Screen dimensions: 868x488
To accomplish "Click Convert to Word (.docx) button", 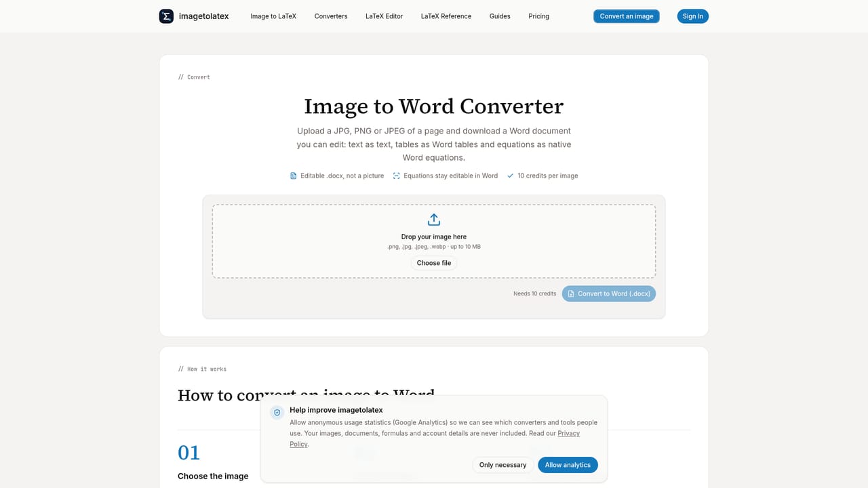I will click(x=609, y=293).
